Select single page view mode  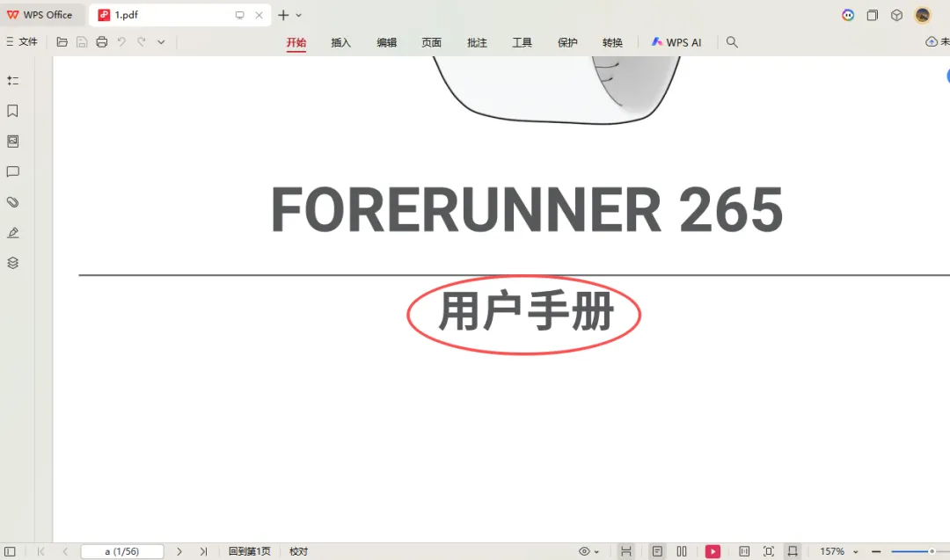pyautogui.click(x=657, y=551)
